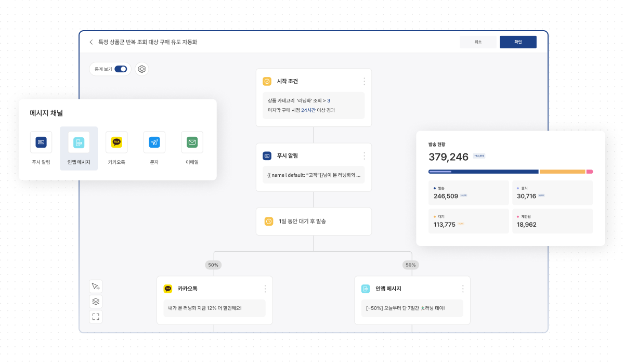Choose the 인앱 메시지 channel icon
Viewport: 624px width, 364px height.
79,142
